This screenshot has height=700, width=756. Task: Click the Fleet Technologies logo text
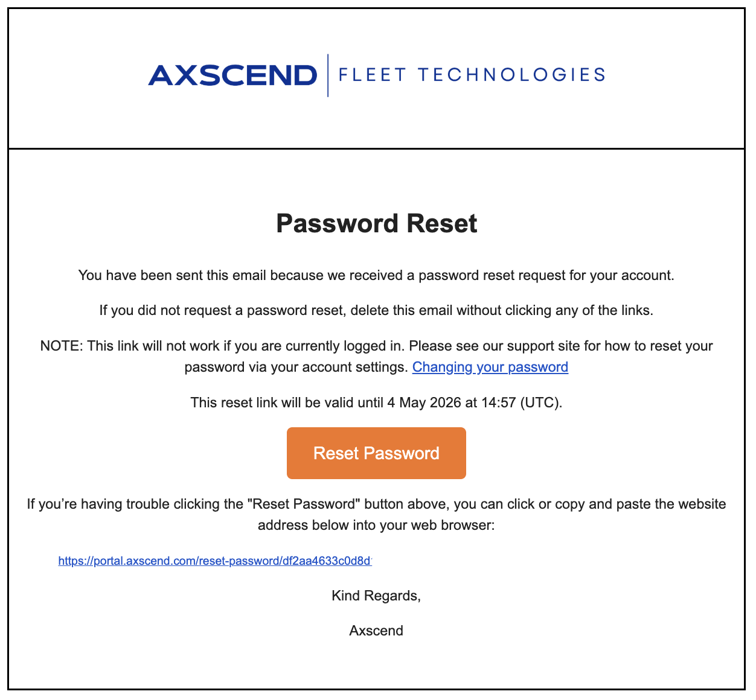[x=472, y=75]
